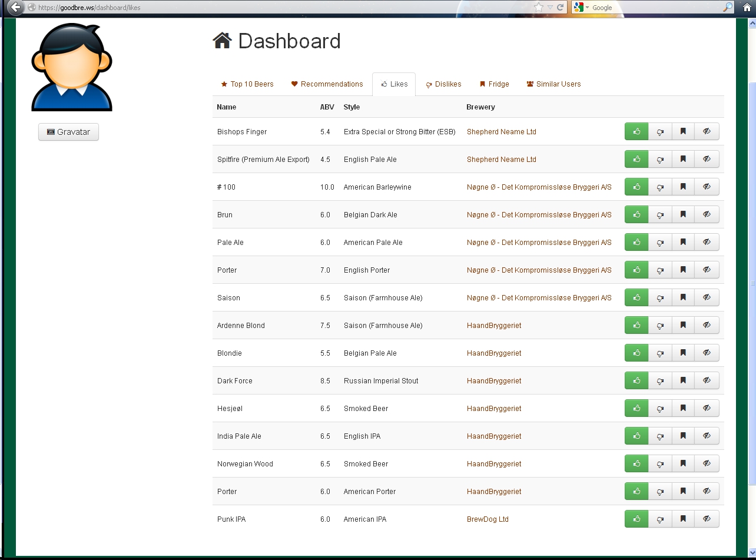This screenshot has height=560, width=756.
Task: Click the browser back button
Action: (x=16, y=8)
